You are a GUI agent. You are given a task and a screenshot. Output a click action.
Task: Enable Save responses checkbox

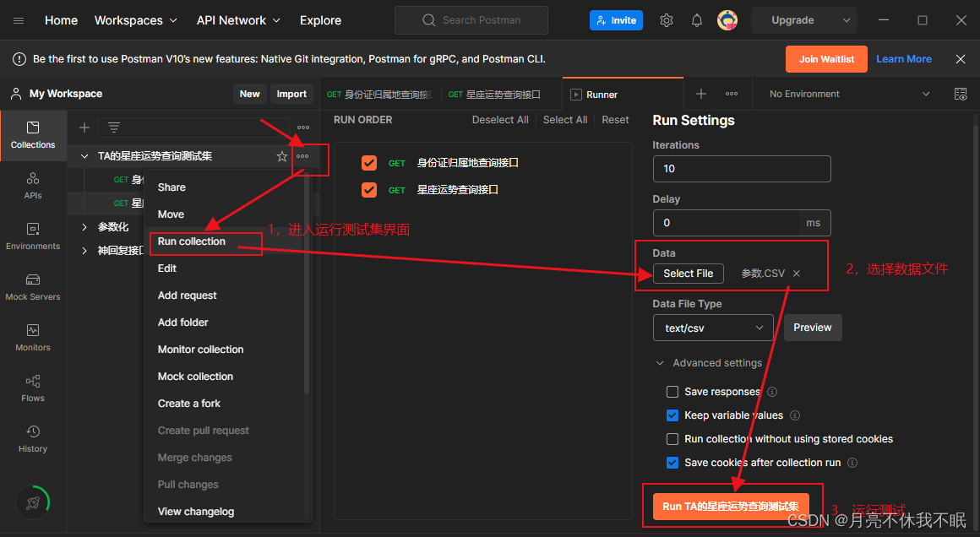click(x=672, y=392)
